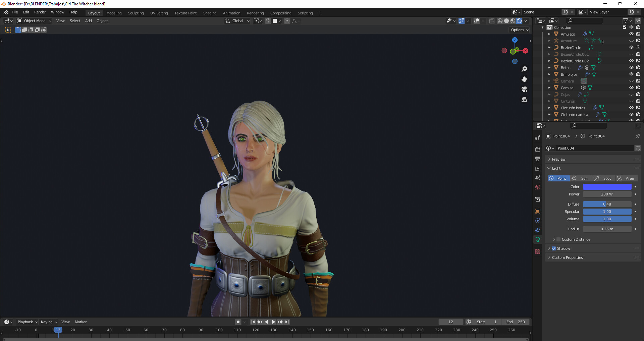Open the Options dropdown in the viewport
The image size is (644, 341).
pyautogui.click(x=519, y=30)
